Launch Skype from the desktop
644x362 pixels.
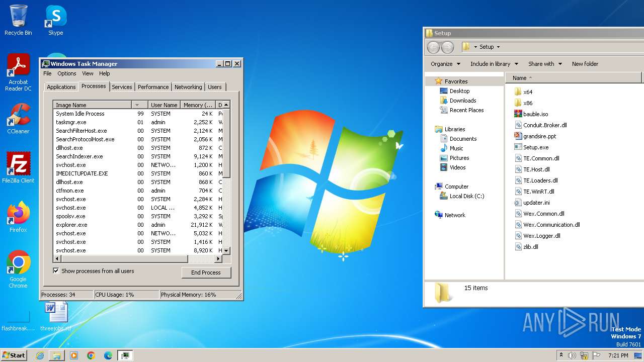[x=55, y=20]
